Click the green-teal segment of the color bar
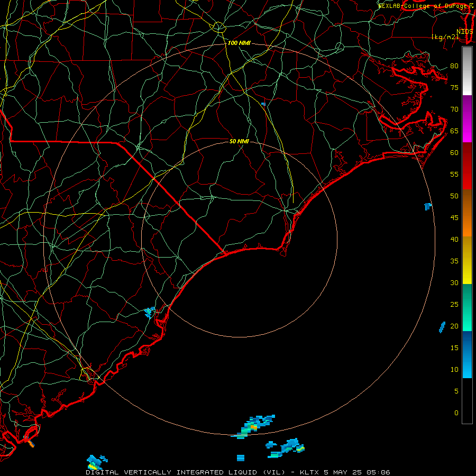 click(x=467, y=307)
